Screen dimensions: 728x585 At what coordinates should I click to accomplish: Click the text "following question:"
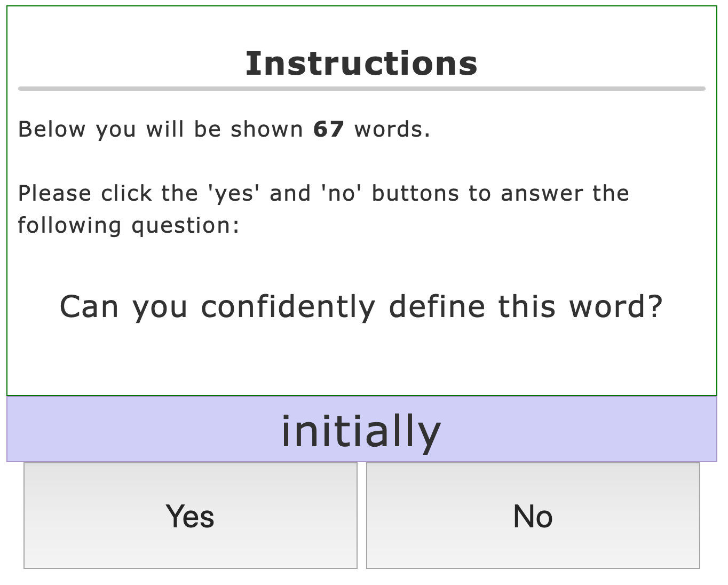pyautogui.click(x=129, y=225)
